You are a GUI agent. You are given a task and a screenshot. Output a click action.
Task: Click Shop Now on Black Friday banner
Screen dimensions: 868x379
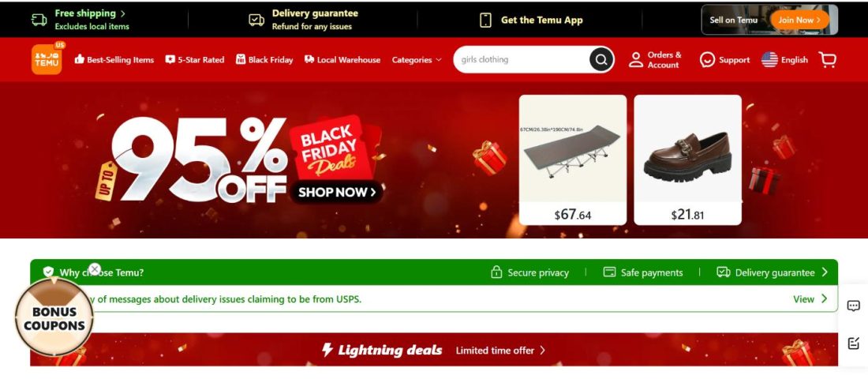pyautogui.click(x=337, y=193)
